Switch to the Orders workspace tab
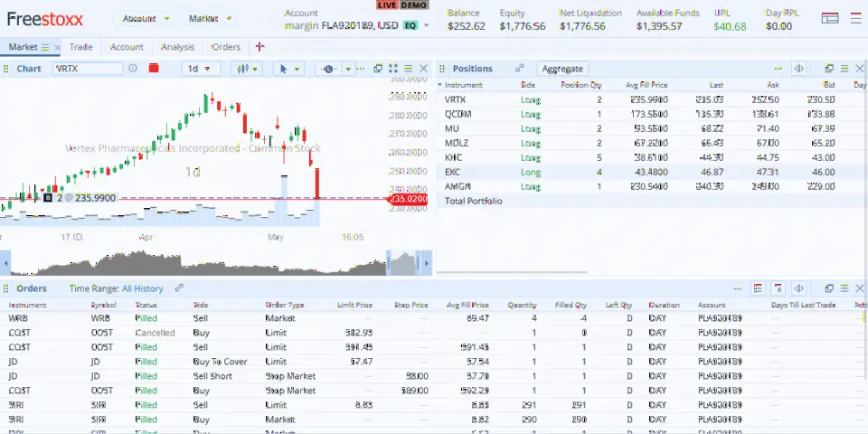Screen dimensions: 868x434 [226, 47]
